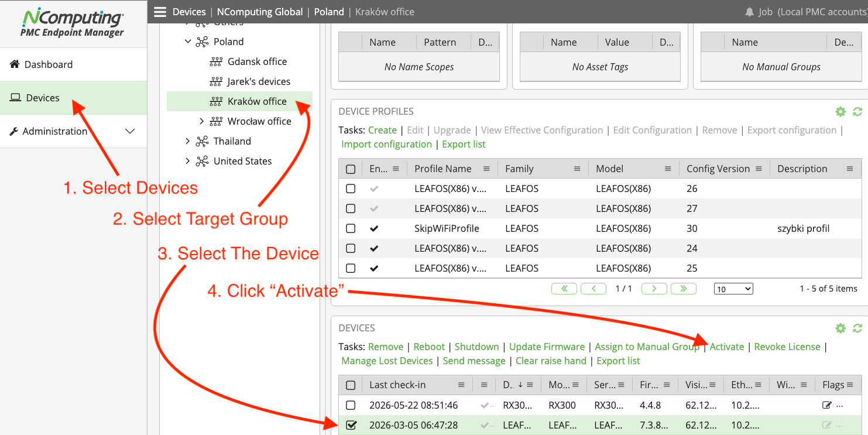Collapse the Poland tree node
Screen dimensions: 868x435
tap(188, 42)
